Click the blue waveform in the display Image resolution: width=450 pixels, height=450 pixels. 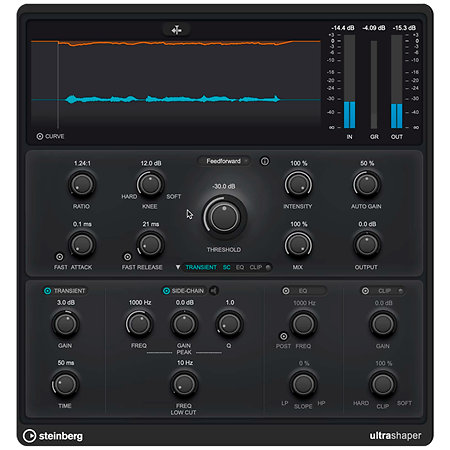[173, 99]
